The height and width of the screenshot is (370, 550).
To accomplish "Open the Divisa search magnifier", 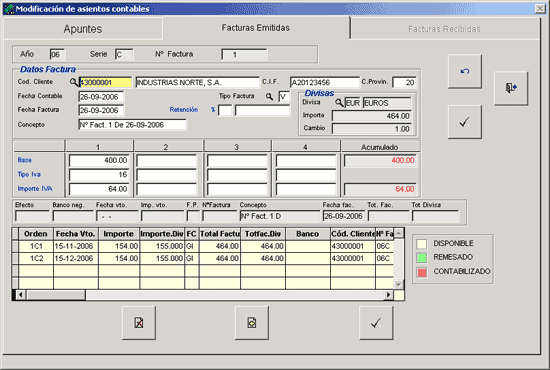I will 339,102.
